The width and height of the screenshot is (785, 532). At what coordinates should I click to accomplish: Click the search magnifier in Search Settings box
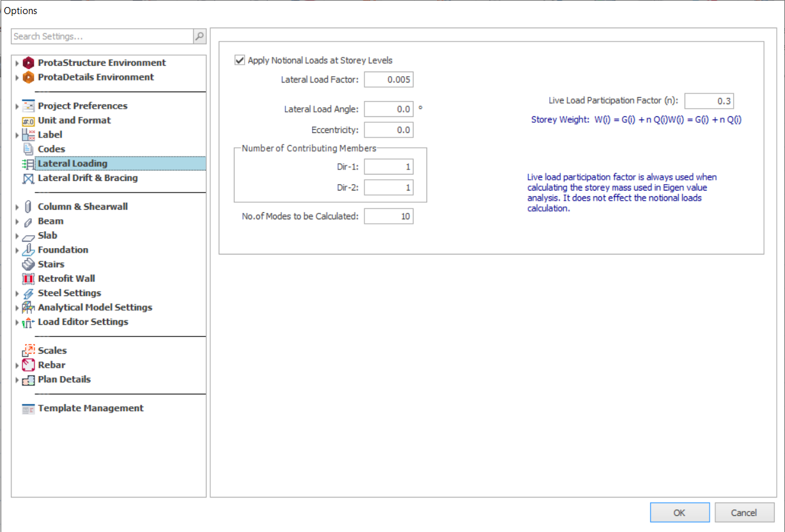pyautogui.click(x=199, y=36)
